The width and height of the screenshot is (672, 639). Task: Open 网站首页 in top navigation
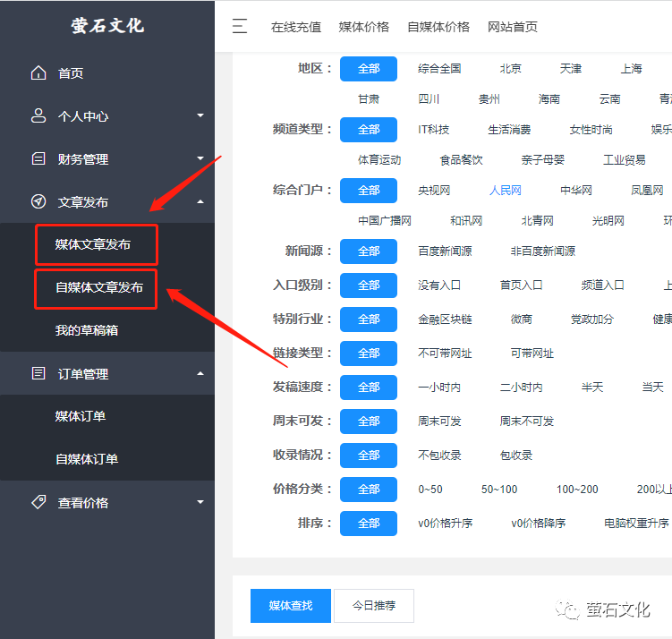(x=513, y=27)
